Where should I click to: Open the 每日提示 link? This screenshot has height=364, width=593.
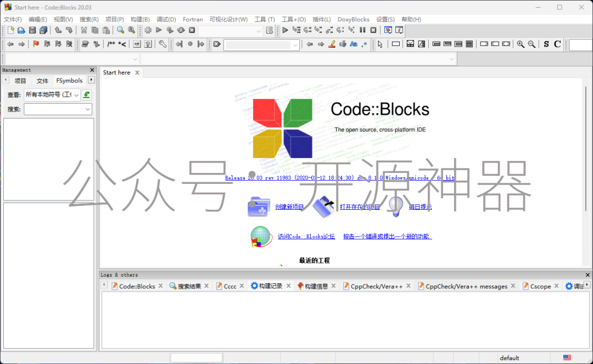pyautogui.click(x=420, y=207)
